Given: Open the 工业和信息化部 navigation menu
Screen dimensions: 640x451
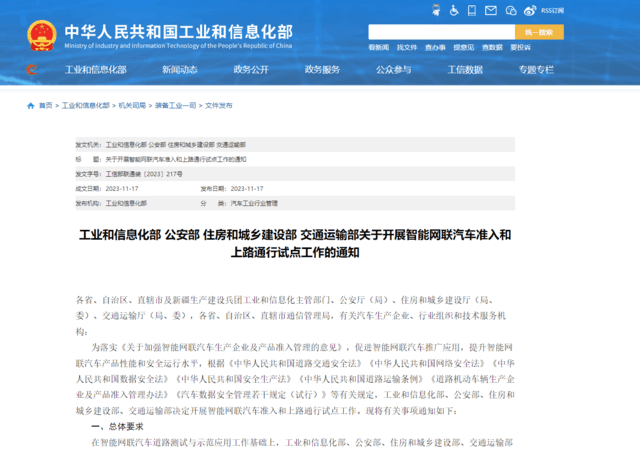Looking at the screenshot, I should pos(96,70).
